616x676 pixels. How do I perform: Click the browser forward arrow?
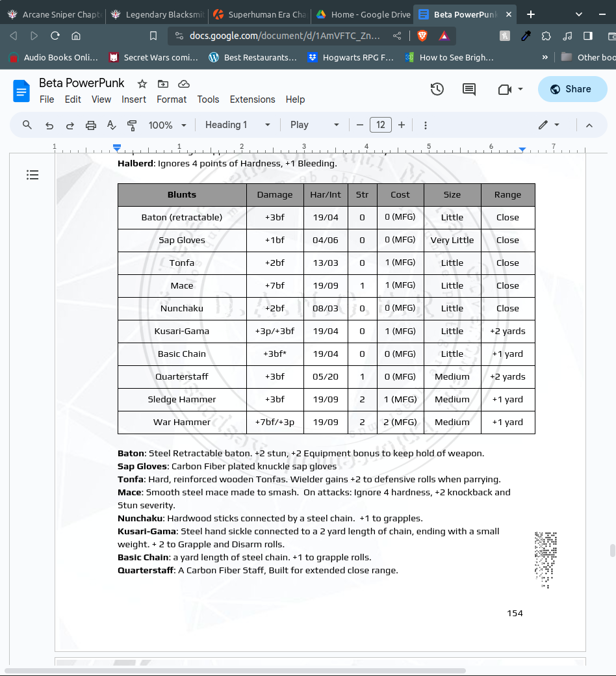34,36
